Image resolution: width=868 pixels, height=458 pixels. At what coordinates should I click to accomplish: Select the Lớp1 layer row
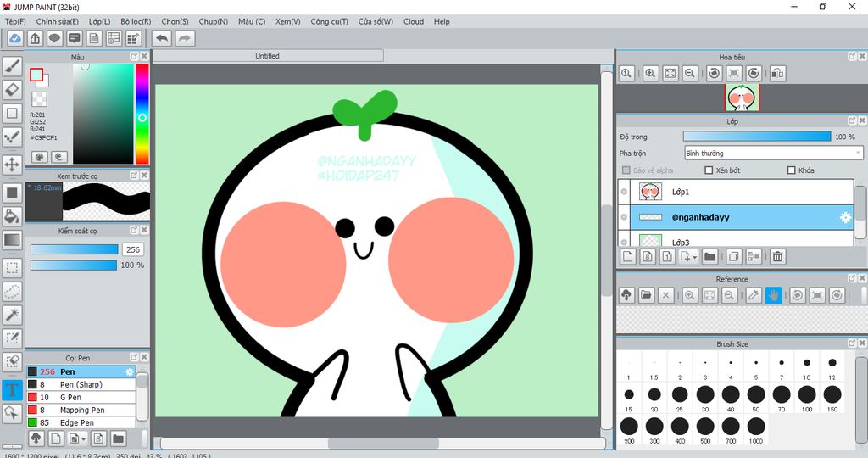point(736,192)
